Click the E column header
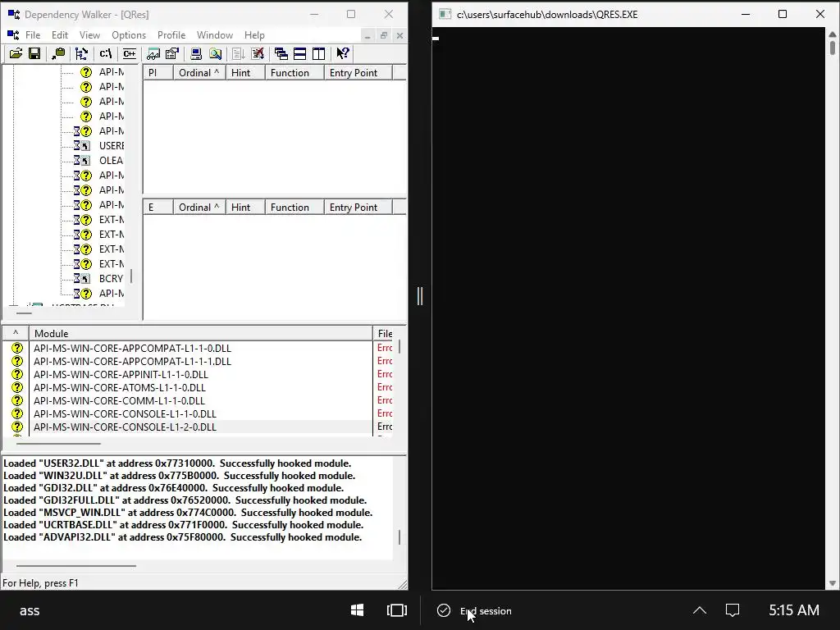This screenshot has height=630, width=840. coord(158,208)
